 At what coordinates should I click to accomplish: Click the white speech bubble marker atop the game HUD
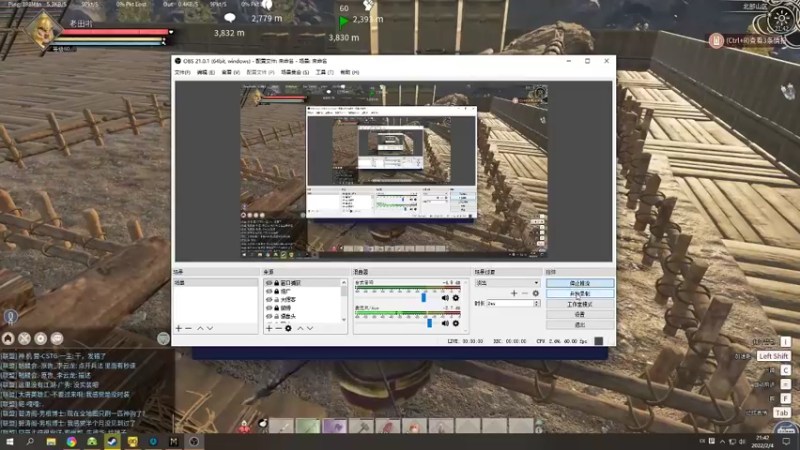pos(230,18)
